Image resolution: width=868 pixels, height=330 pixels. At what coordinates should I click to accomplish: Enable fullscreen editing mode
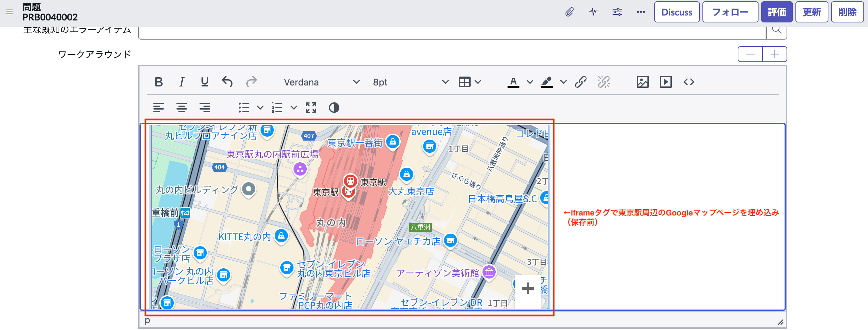point(311,108)
